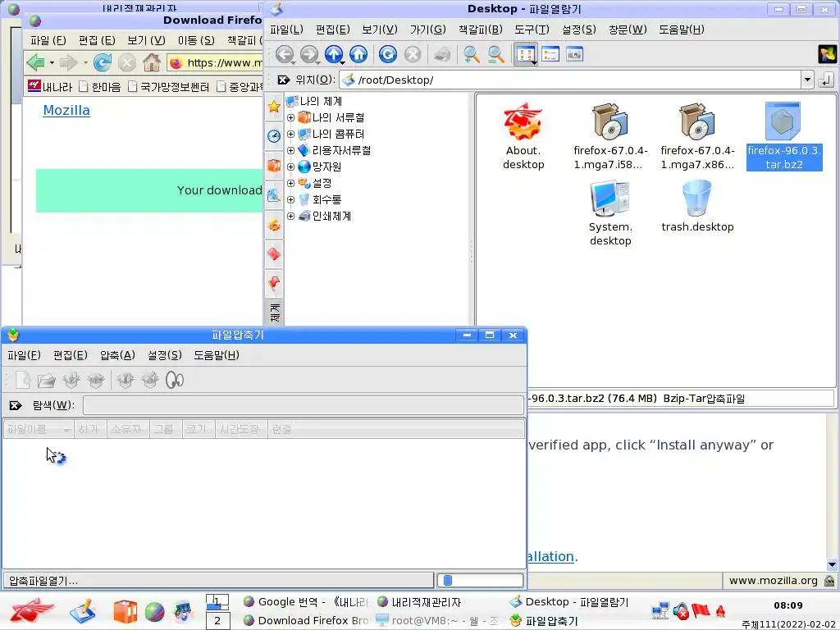The image size is (840, 630).
Task: Open 가기(G) menu in file manager
Action: (x=427, y=30)
